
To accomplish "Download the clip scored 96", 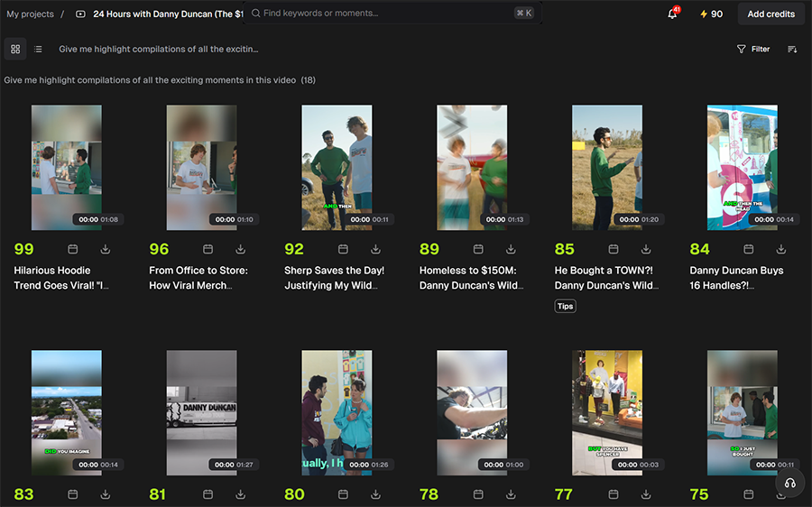I will tap(240, 249).
